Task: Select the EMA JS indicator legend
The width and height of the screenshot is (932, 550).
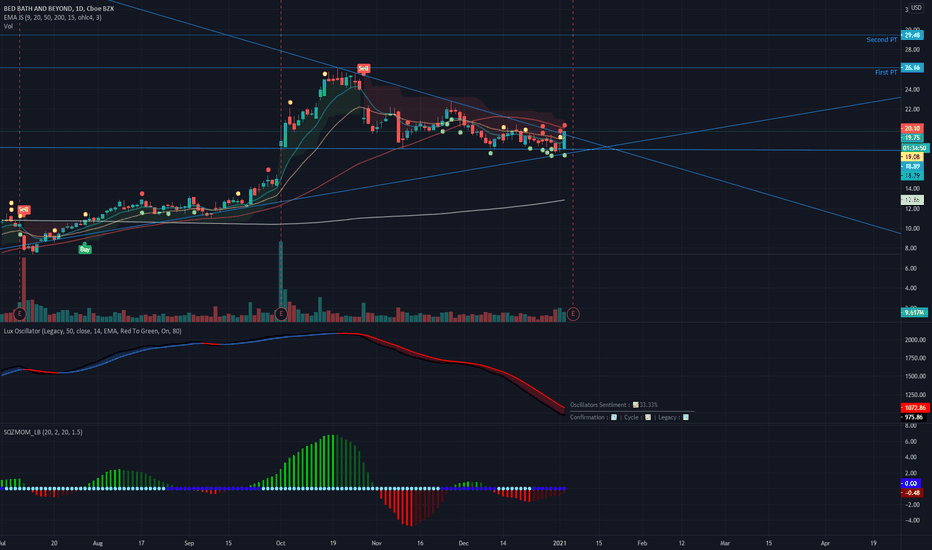Action: click(52, 17)
